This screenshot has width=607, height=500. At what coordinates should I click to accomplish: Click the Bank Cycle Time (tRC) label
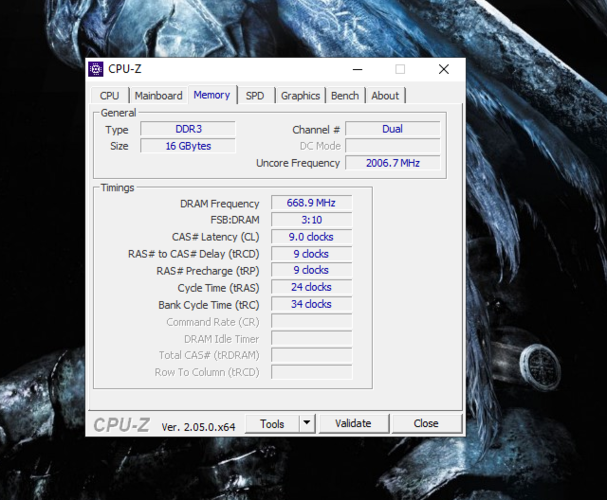pyautogui.click(x=209, y=305)
